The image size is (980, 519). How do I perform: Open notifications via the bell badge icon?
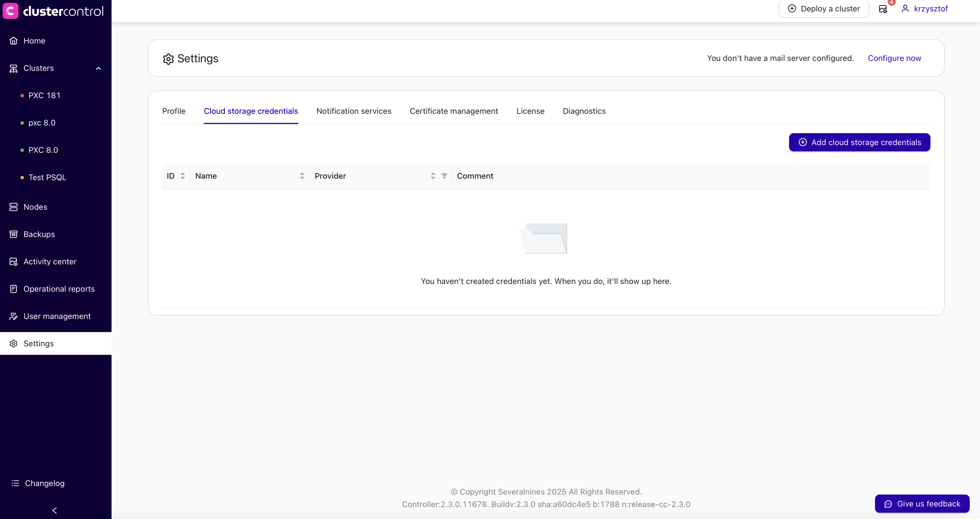click(883, 8)
